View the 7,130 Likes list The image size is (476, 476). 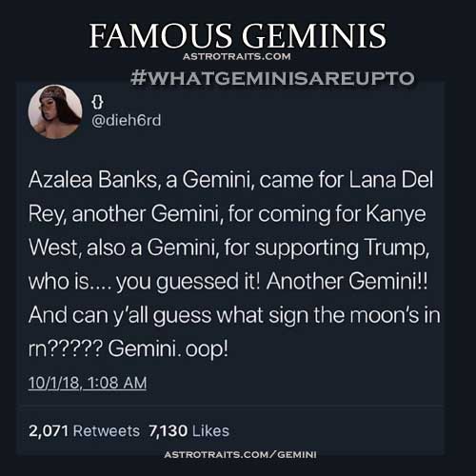point(188,431)
